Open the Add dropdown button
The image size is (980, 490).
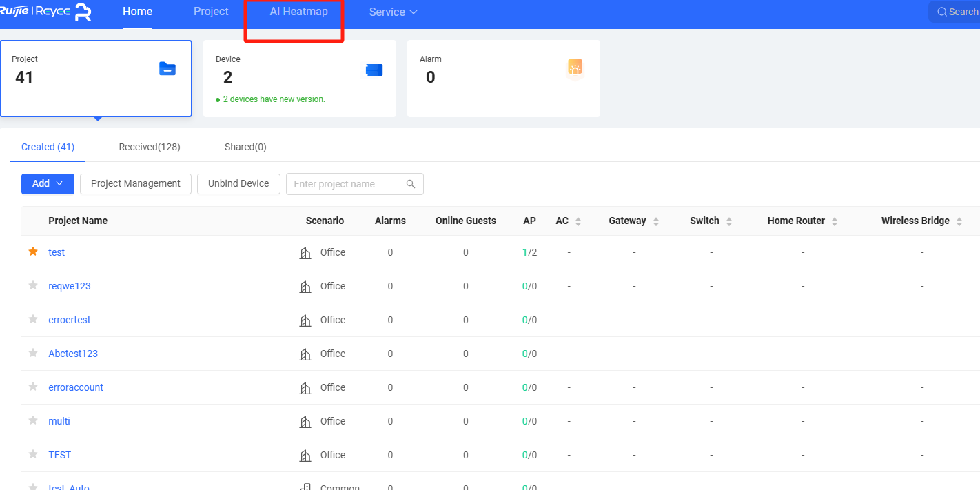point(48,183)
